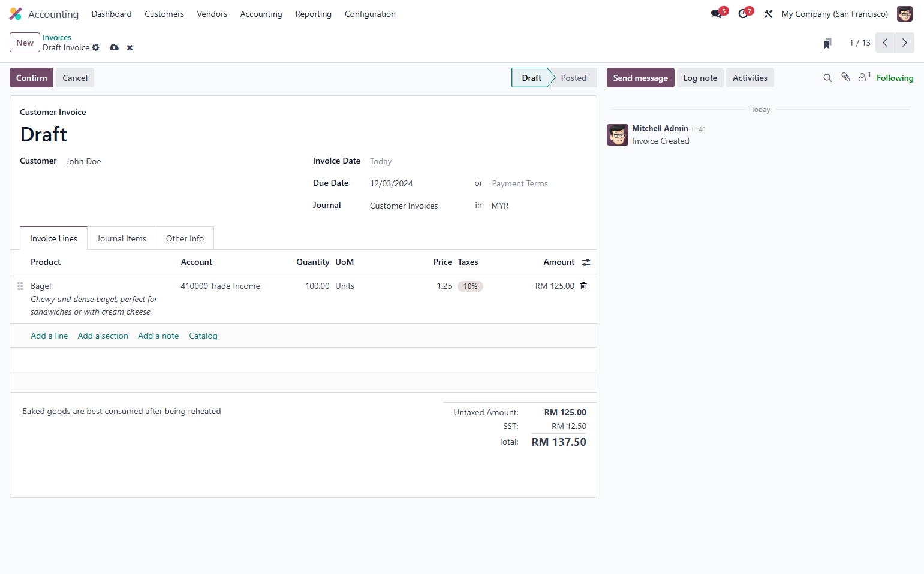This screenshot has height=574, width=924.
Task: Go to previous record arrow
Action: pyautogui.click(x=885, y=43)
